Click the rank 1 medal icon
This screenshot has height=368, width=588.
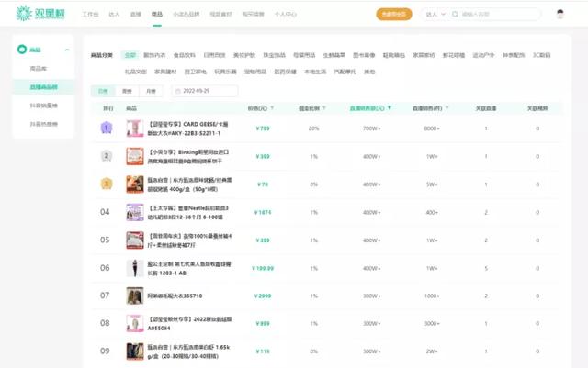(106, 128)
